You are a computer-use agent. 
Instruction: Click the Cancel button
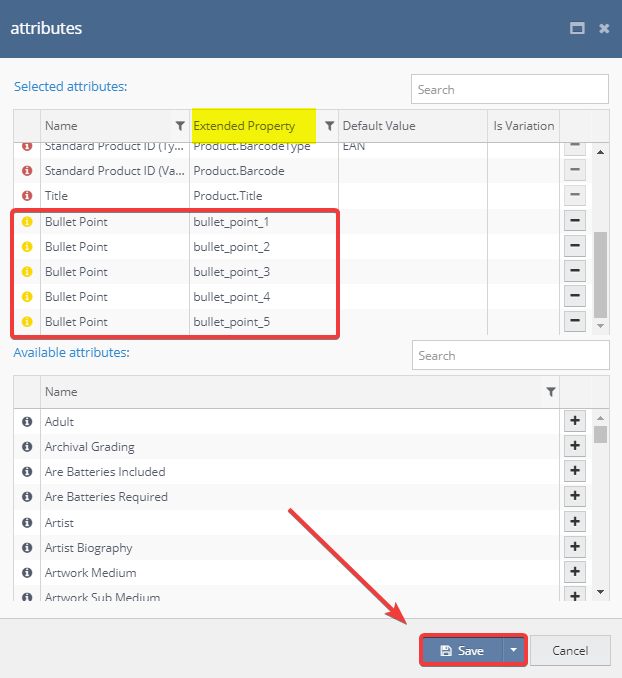[x=570, y=650]
